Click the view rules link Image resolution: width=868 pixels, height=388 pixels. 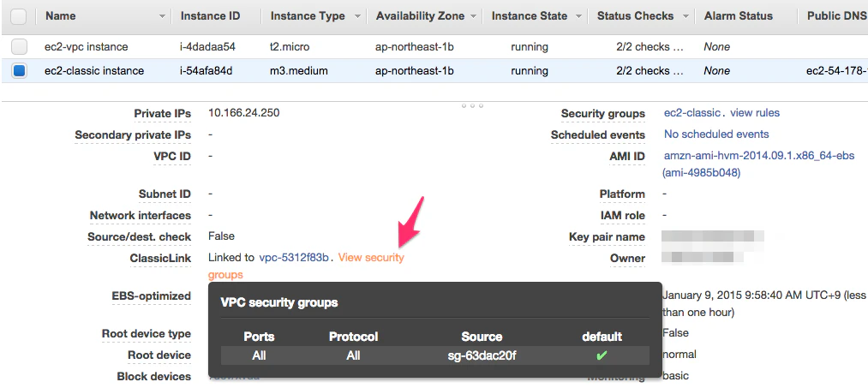(755, 113)
